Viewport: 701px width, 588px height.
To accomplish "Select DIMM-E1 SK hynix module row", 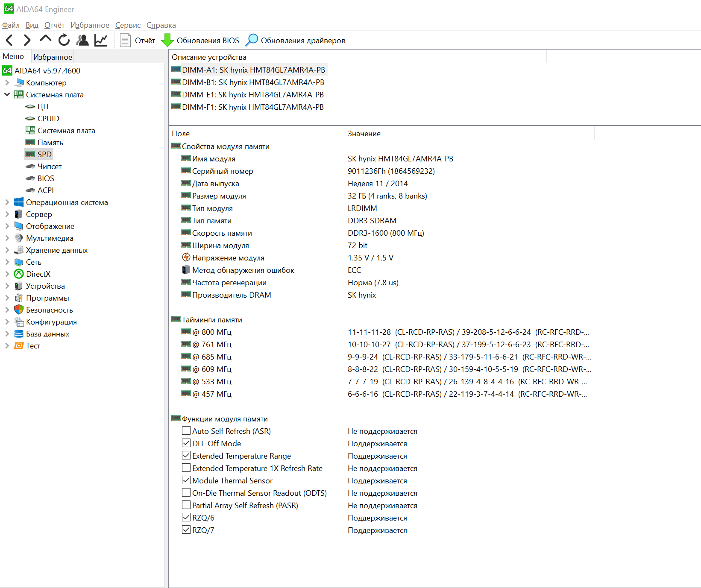I will pyautogui.click(x=247, y=94).
